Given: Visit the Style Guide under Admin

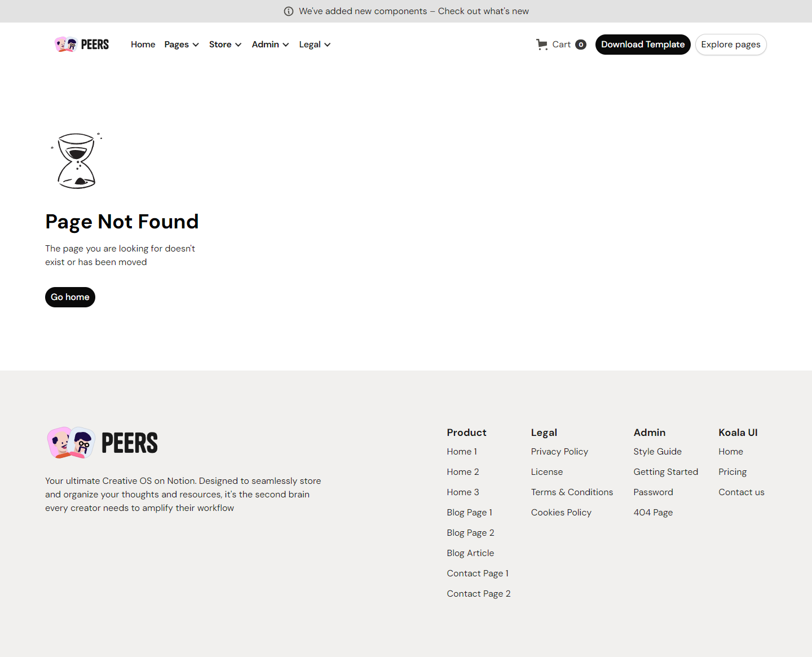Looking at the screenshot, I should 657,451.
